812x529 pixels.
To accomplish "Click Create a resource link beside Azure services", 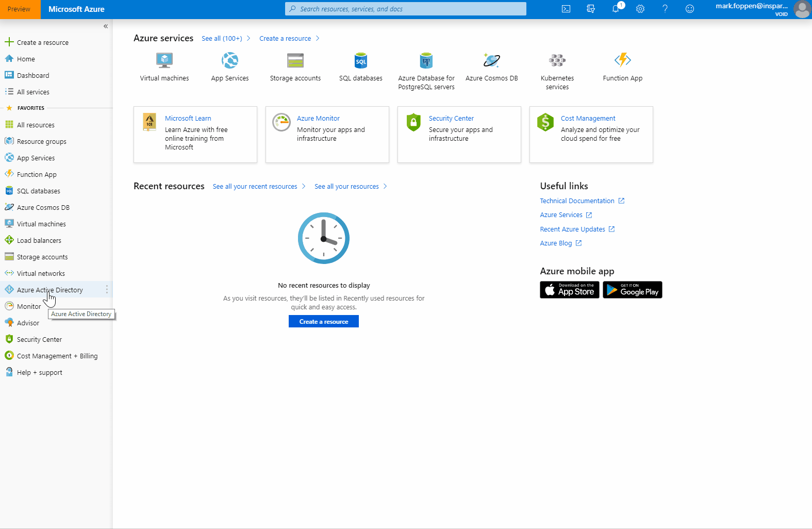I will [x=289, y=38].
